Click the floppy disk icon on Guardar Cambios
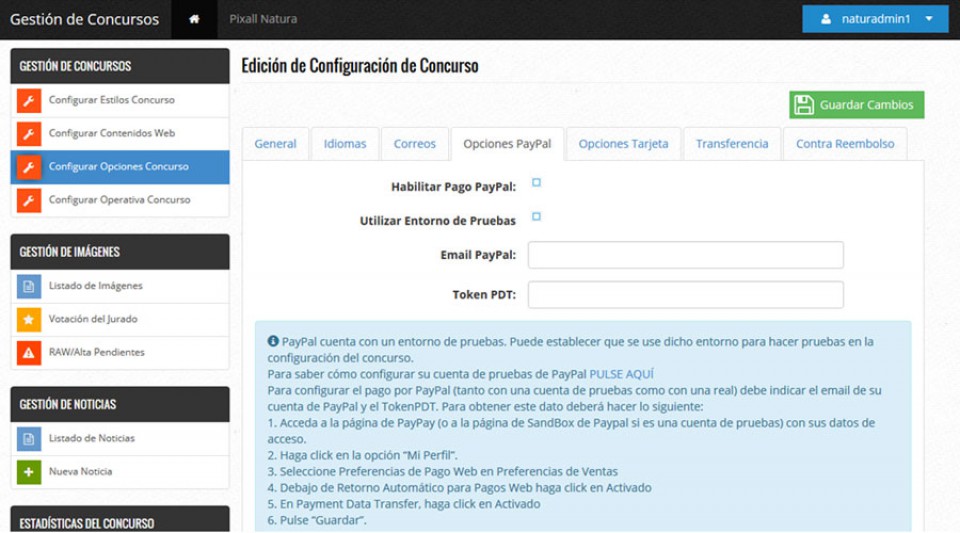The image size is (960, 533). pos(804,105)
